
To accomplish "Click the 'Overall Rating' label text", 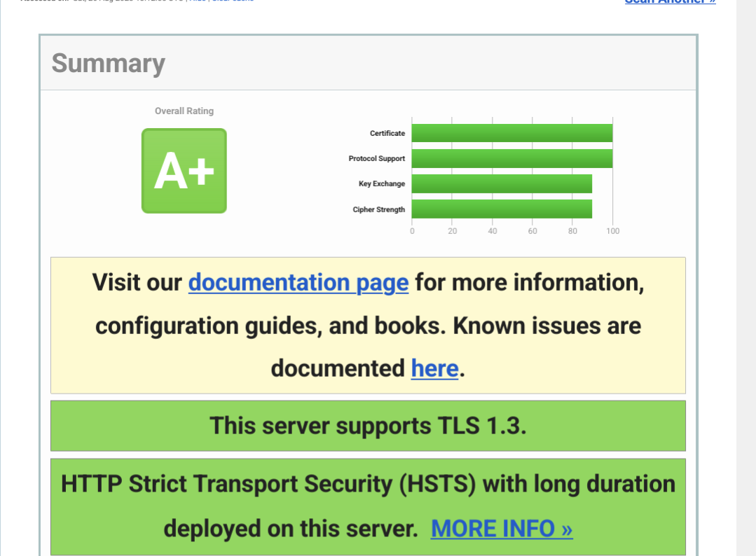I will tap(184, 111).
